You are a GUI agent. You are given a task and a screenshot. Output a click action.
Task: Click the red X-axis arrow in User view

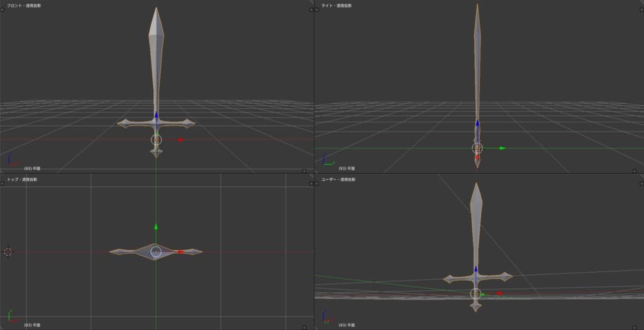pyautogui.click(x=500, y=294)
